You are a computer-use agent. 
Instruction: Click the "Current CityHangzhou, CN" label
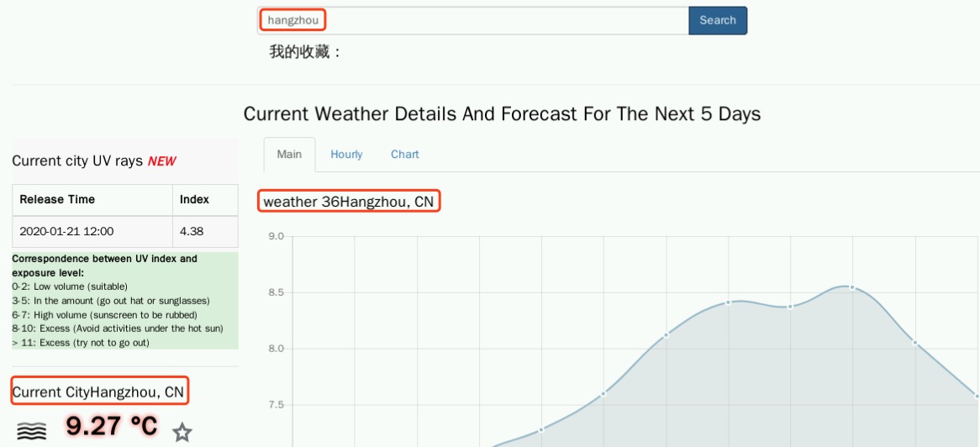(x=98, y=392)
